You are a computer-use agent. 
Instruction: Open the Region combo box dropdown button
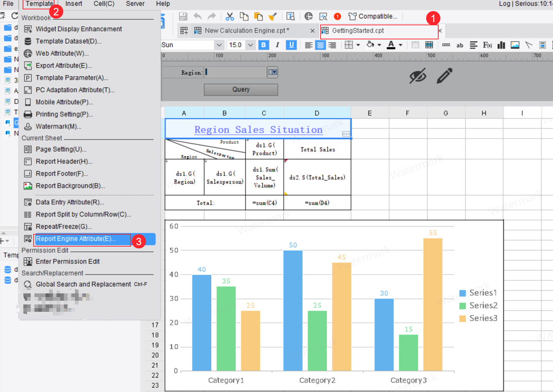coord(273,72)
